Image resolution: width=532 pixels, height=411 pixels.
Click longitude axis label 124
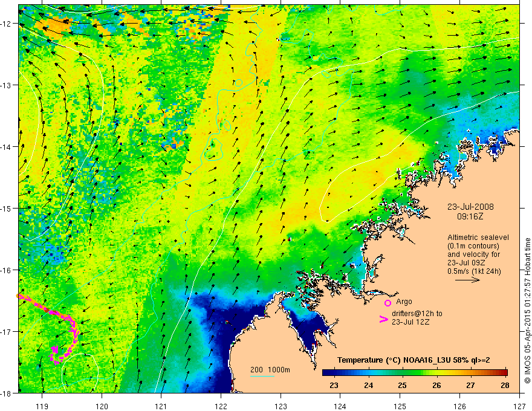[x=340, y=406]
